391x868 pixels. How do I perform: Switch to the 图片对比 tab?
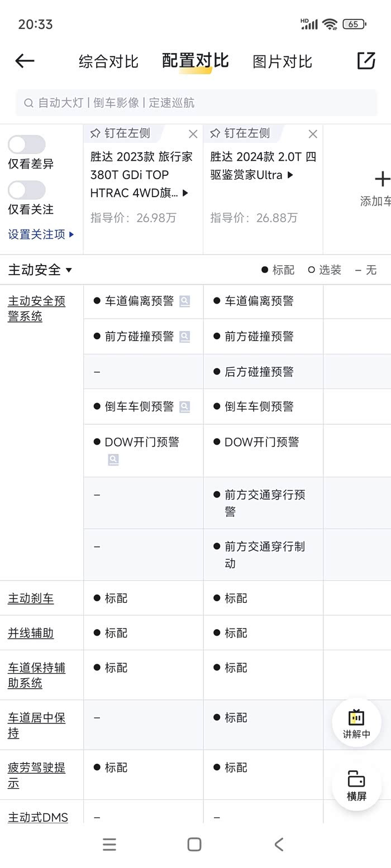click(282, 61)
